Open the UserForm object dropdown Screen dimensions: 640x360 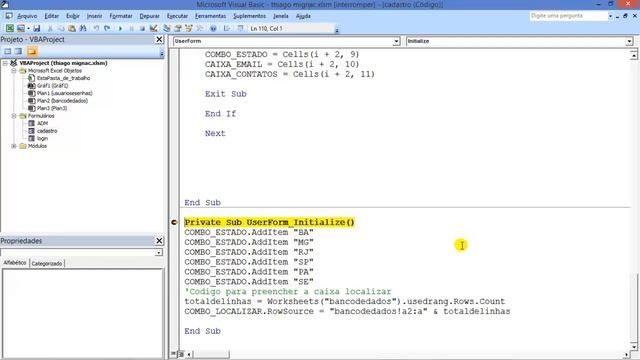pyautogui.click(x=396, y=41)
